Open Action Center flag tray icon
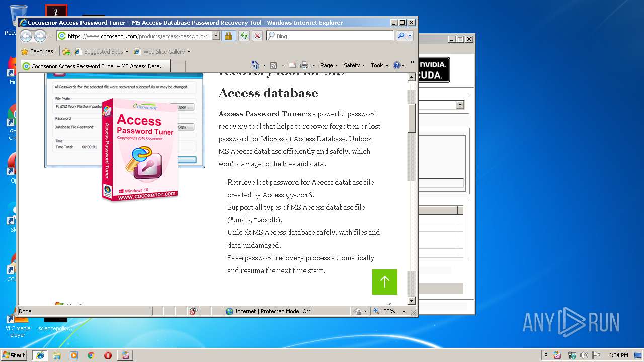The width and height of the screenshot is (644, 362). pyautogui.click(x=596, y=355)
